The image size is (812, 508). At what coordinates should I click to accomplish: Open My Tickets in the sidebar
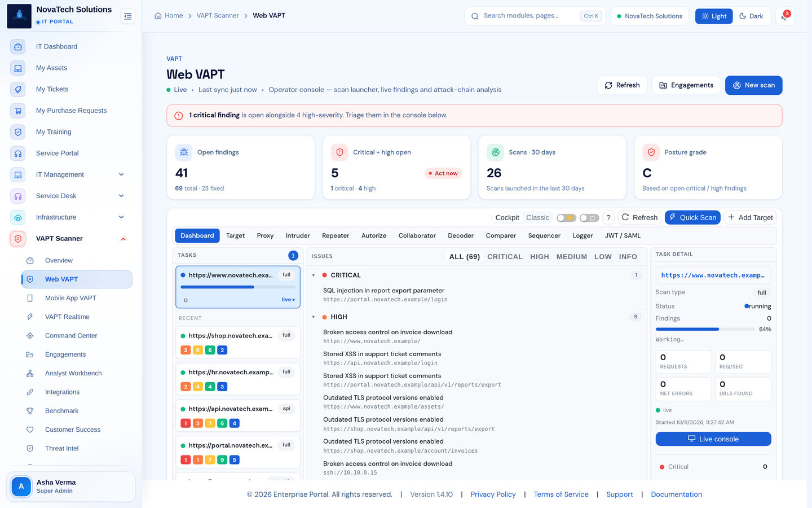click(x=70, y=89)
